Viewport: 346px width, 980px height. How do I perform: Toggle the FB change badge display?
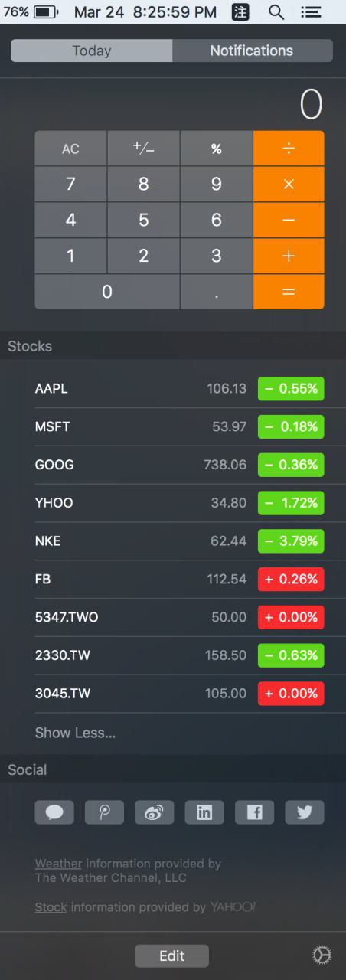tap(291, 579)
